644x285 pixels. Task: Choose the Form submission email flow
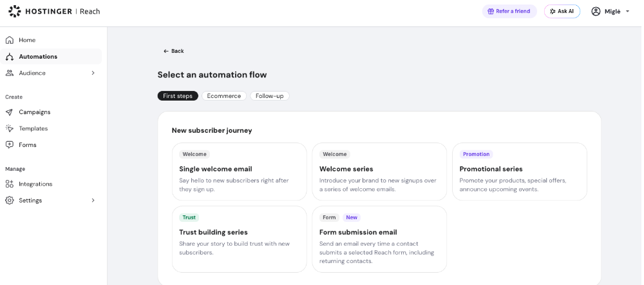point(379,239)
